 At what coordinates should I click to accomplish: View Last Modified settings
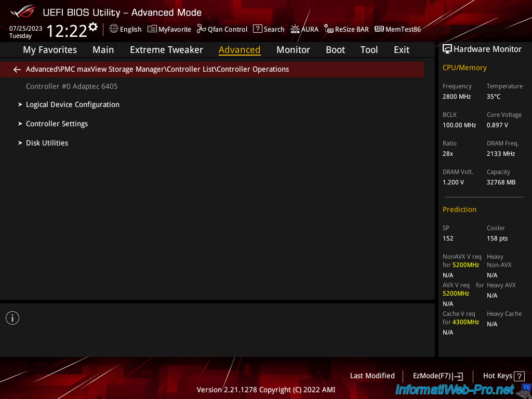pos(372,376)
